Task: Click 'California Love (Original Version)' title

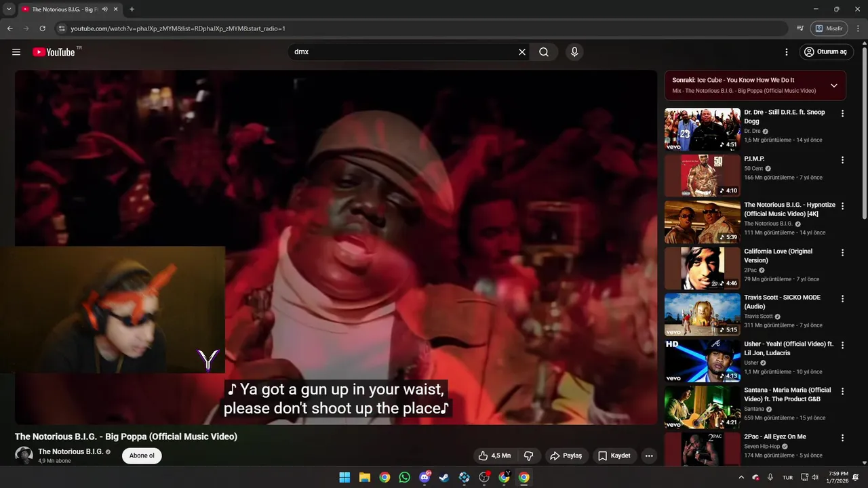Action: (x=778, y=256)
